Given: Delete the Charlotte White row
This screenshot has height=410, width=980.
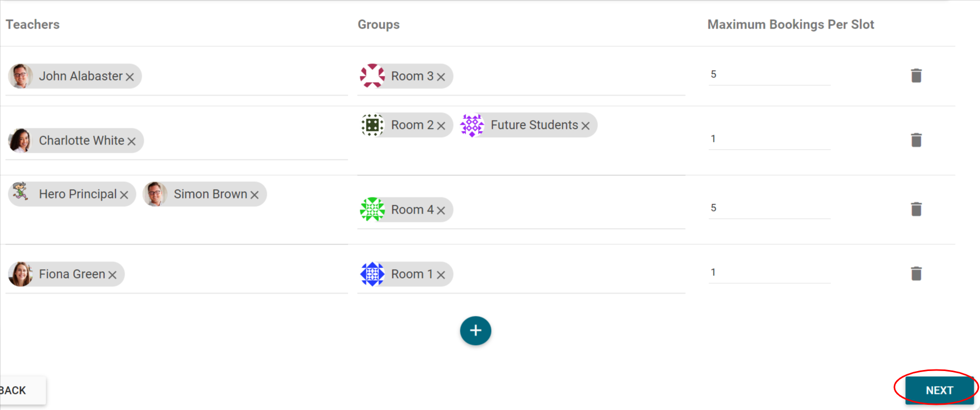Looking at the screenshot, I should [x=916, y=140].
